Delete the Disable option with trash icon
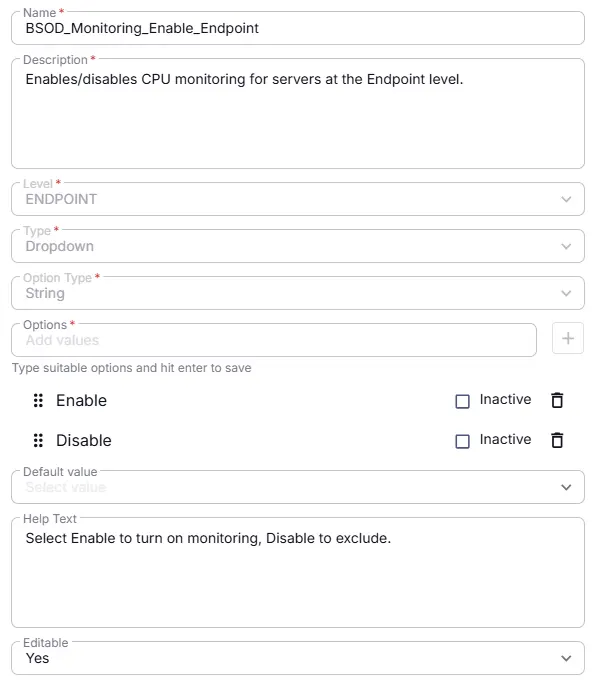597x682 pixels. (557, 440)
